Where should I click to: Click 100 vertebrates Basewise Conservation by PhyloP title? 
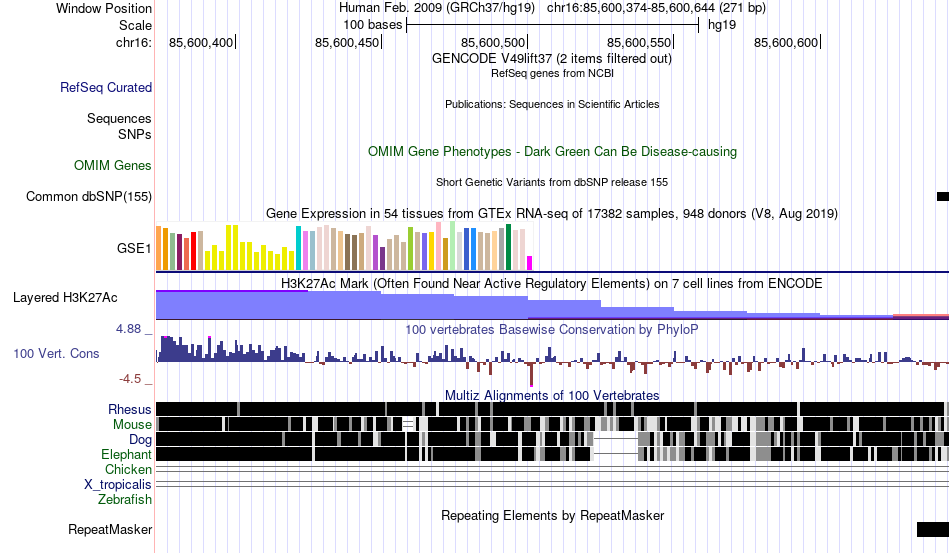(x=552, y=329)
